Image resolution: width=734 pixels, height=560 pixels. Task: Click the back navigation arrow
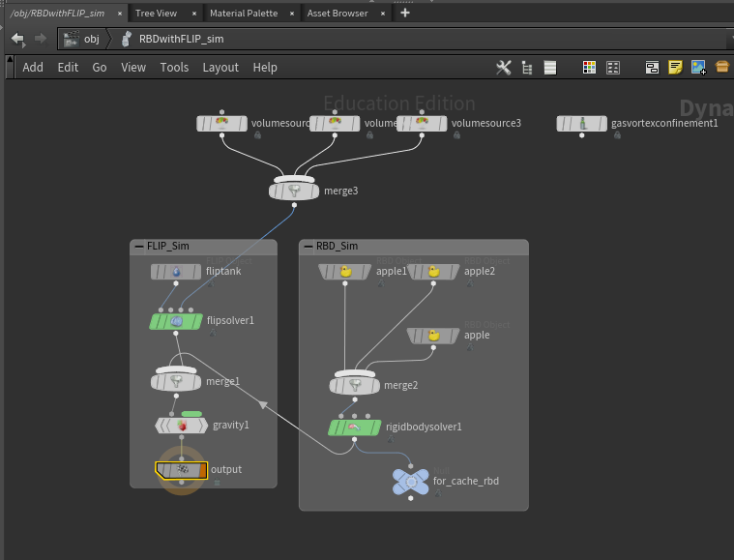click(17, 39)
